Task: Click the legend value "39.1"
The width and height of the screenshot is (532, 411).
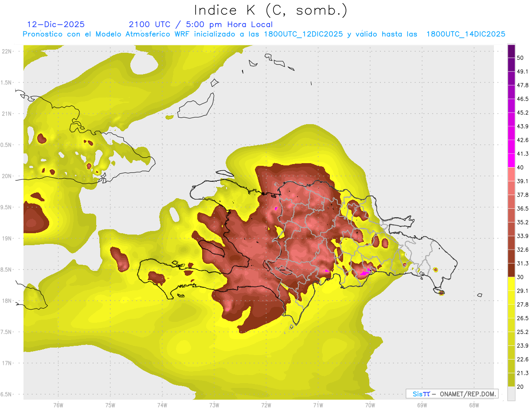Action: [x=523, y=181]
